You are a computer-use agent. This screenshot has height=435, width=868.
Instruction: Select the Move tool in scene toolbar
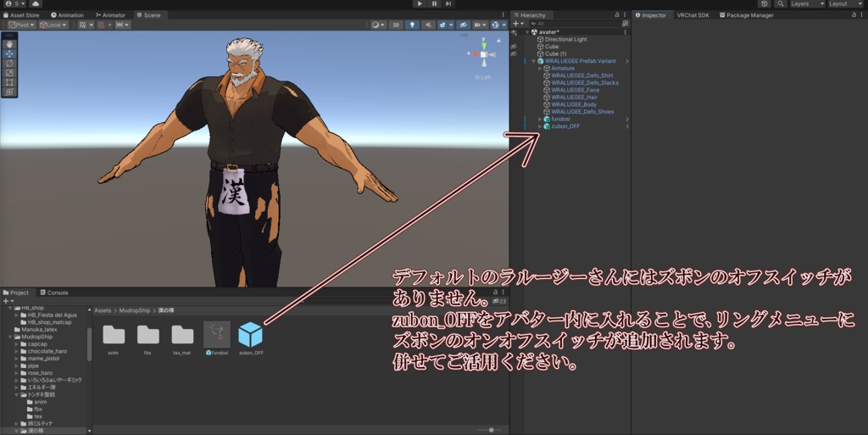coord(9,53)
